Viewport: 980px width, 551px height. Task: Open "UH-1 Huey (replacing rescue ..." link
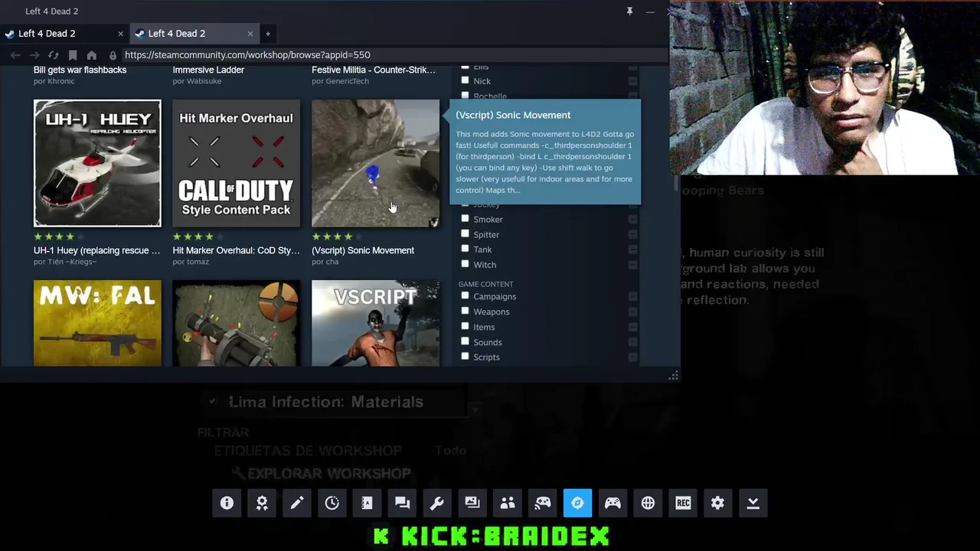[97, 250]
